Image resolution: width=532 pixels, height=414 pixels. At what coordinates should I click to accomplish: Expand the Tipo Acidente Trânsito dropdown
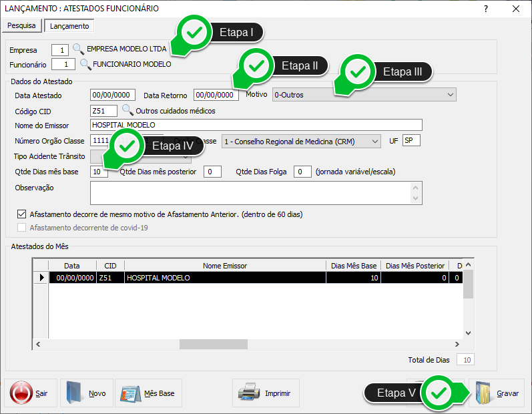185,158
